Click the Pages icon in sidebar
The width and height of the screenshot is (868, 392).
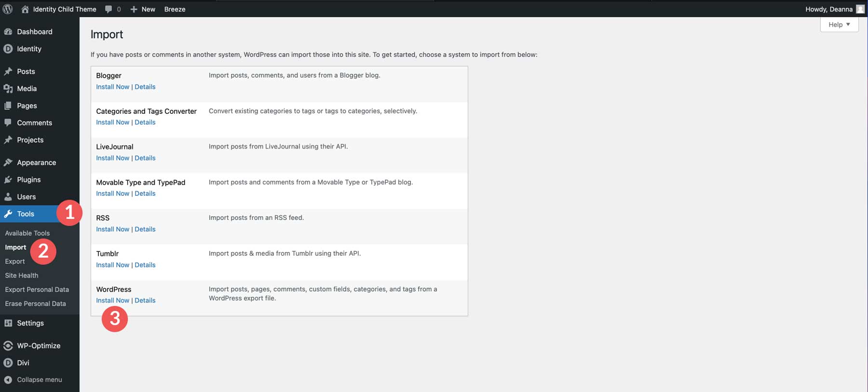pyautogui.click(x=8, y=106)
